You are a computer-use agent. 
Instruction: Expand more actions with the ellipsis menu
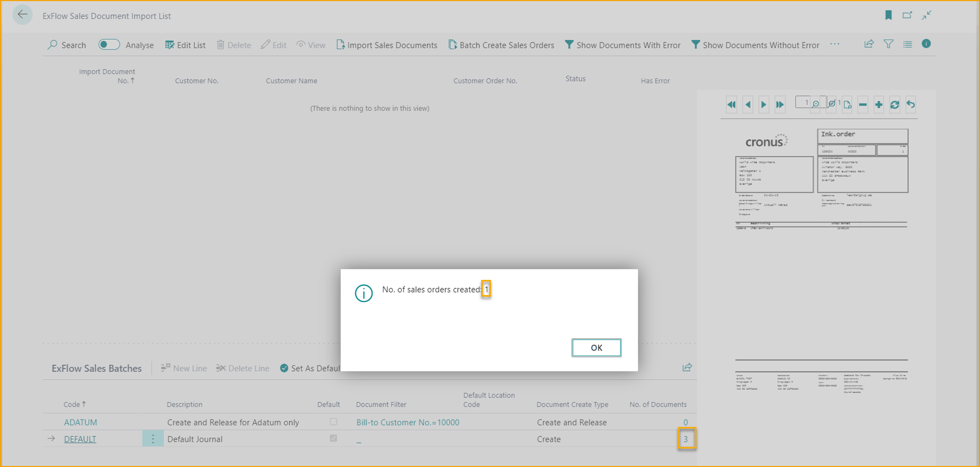point(835,45)
